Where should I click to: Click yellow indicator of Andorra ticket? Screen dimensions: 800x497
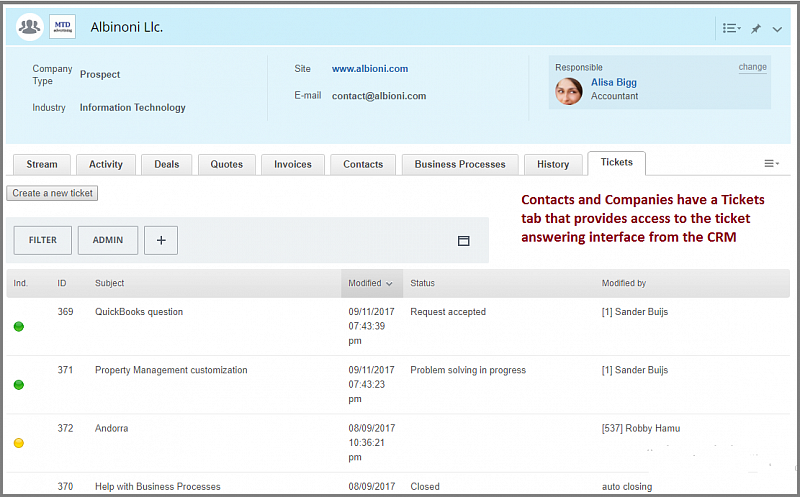[x=19, y=443]
